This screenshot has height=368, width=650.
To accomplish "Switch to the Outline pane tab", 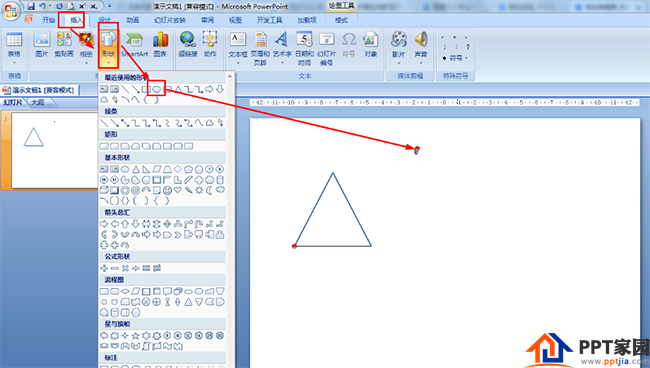I will (37, 102).
